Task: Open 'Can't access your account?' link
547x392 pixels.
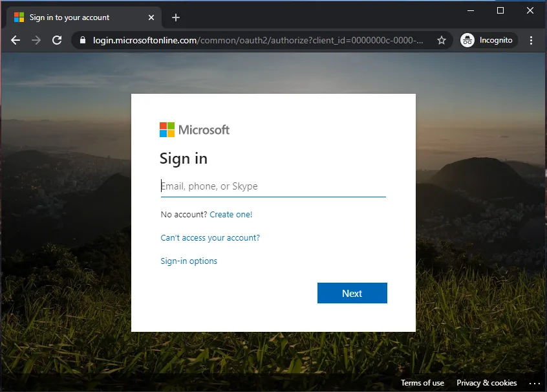Action: 210,237
